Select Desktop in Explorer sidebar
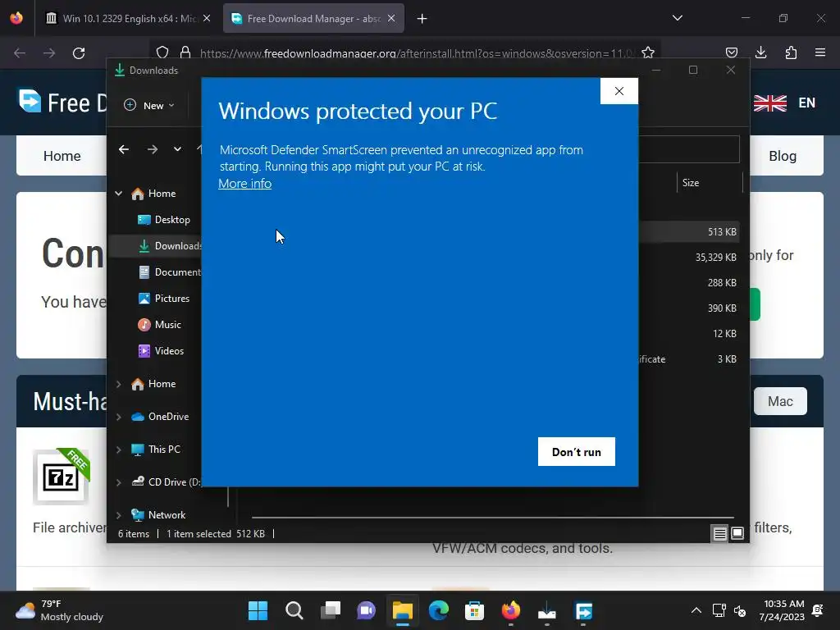840x630 pixels. tap(164, 220)
